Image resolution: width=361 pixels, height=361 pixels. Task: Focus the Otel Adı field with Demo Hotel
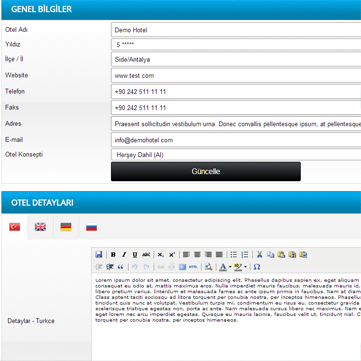tap(236, 30)
